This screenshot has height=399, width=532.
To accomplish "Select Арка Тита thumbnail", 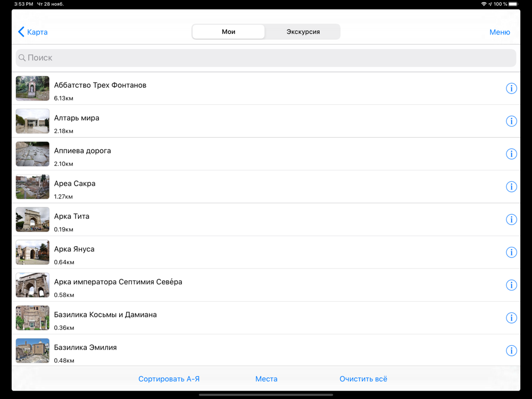I will click(x=32, y=220).
